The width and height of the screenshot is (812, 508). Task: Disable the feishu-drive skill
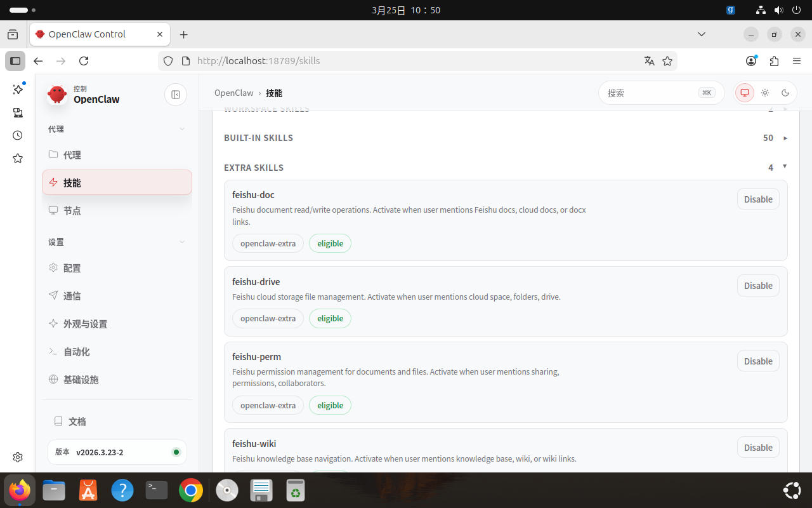758,286
